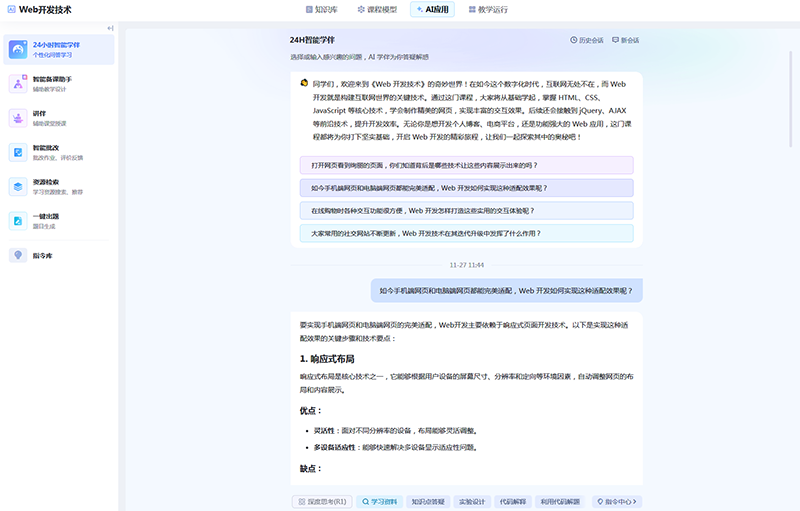The height and width of the screenshot is (511, 800).
Task: Expand the 指令中心 menu
Action: [x=616, y=501]
